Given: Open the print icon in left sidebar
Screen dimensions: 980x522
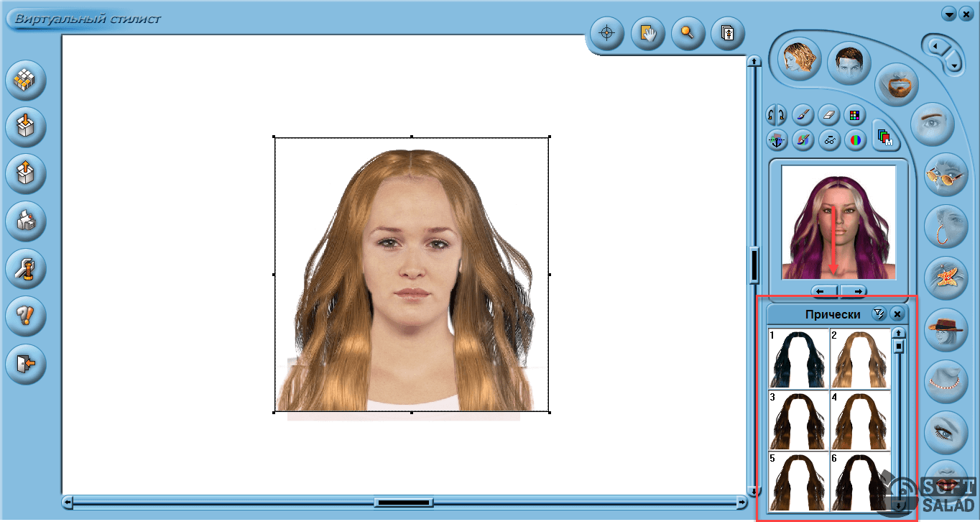Looking at the screenshot, I should tap(26, 221).
